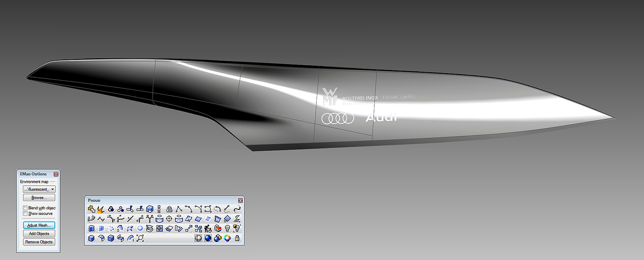This screenshot has width=644, height=260.
Task: Click the rebuild curve icon with numbers
Action: point(92,219)
